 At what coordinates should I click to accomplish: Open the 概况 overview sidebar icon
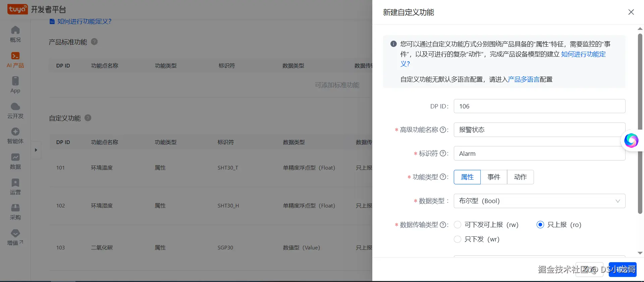point(15,30)
